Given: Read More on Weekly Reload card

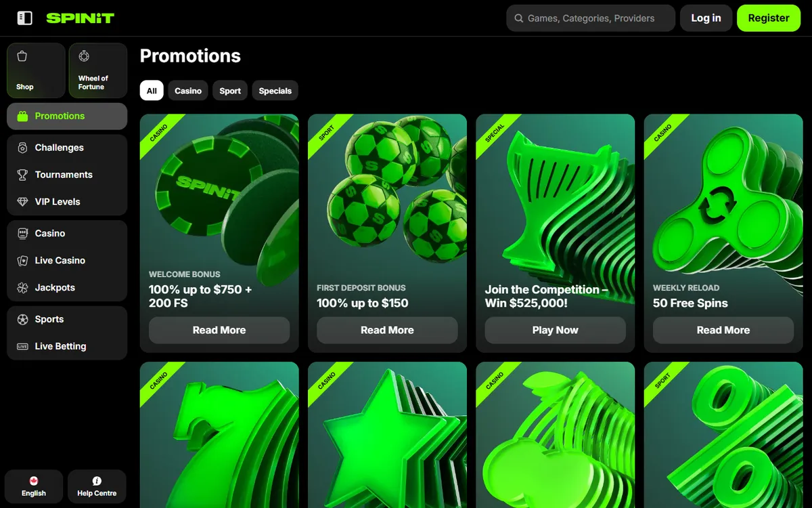Looking at the screenshot, I should (x=723, y=330).
